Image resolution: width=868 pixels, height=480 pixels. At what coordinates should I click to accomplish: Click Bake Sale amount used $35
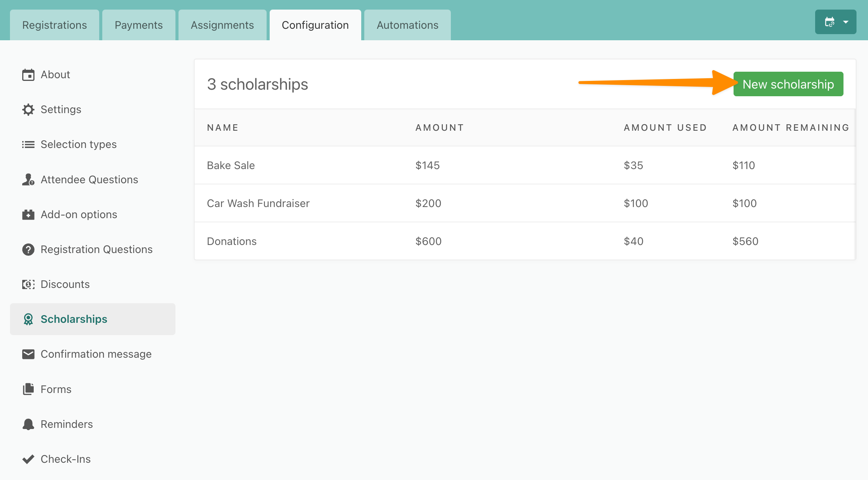pos(634,165)
